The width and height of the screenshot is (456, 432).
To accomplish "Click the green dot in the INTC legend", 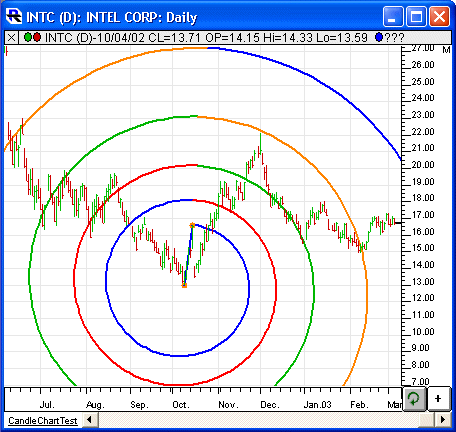I will click(x=28, y=37).
